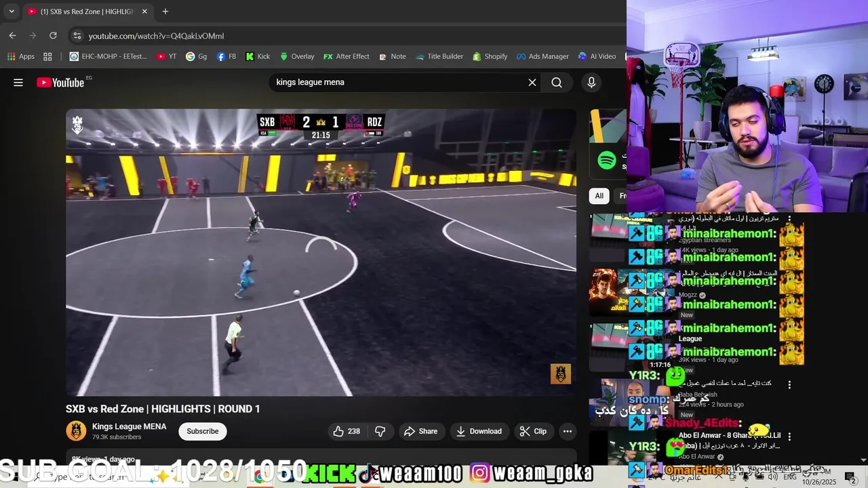The image size is (868, 488).
Task: Open the taskbar date 10/26/2025
Action: pos(818,482)
